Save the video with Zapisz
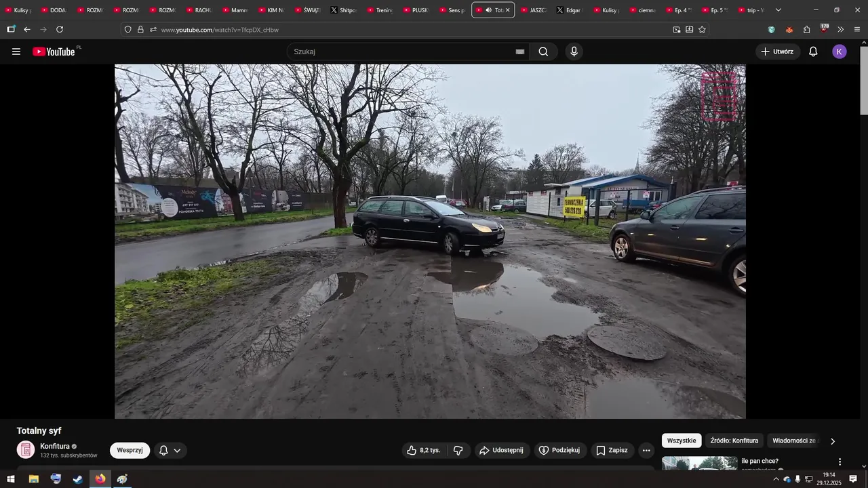Viewport: 868px width, 488px height. coord(612,450)
